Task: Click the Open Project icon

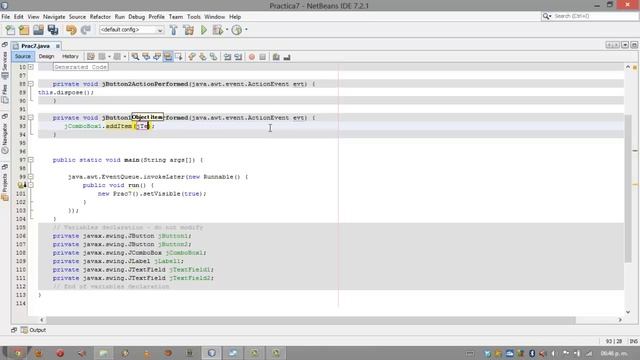Action: tap(38, 30)
